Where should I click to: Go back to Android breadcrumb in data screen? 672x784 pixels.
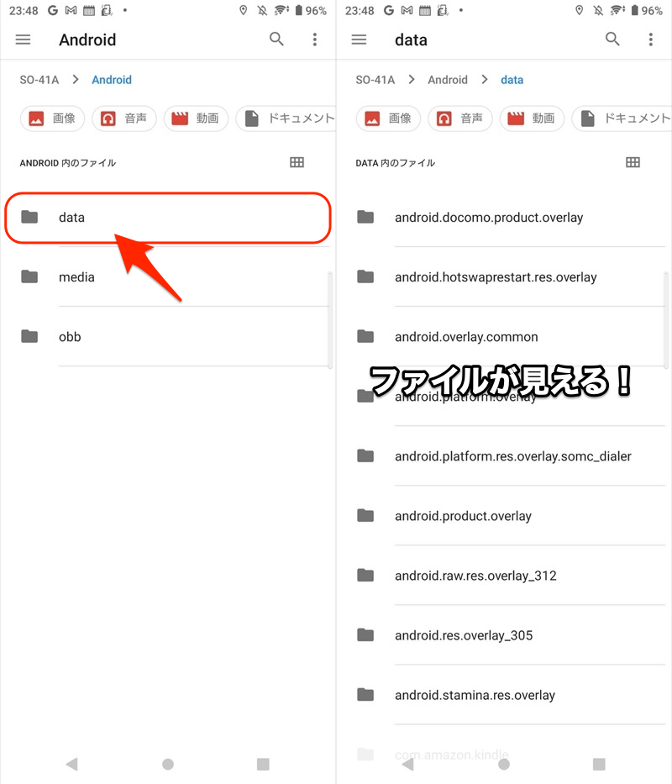pyautogui.click(x=448, y=80)
